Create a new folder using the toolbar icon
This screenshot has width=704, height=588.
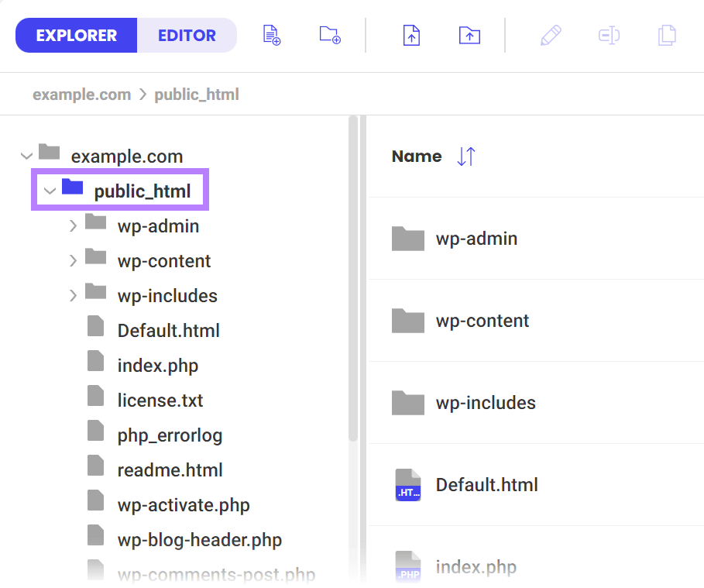[x=329, y=35]
